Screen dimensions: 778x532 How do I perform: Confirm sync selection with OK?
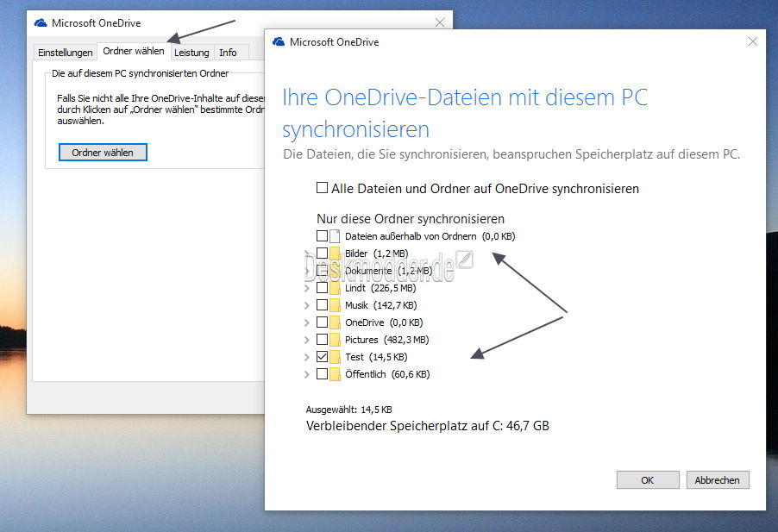[x=648, y=480]
